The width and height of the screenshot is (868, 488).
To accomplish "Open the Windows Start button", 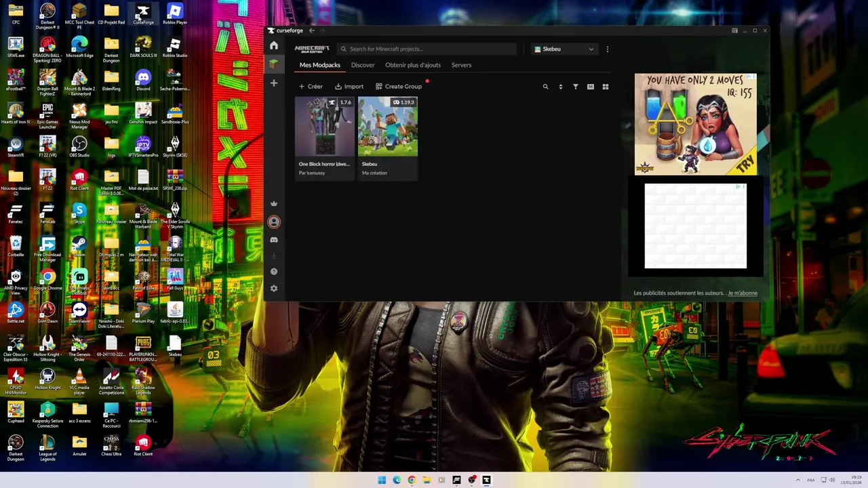I will (382, 480).
